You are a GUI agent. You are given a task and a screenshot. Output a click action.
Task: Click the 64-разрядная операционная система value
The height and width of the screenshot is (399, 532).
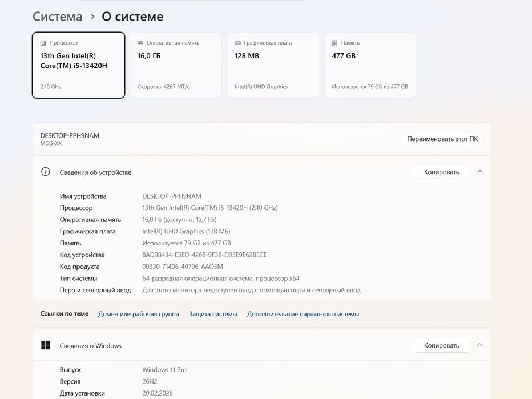pos(221,279)
